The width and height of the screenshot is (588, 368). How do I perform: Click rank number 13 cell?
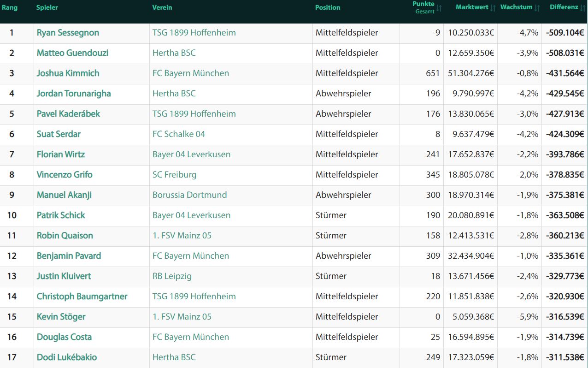click(12, 276)
